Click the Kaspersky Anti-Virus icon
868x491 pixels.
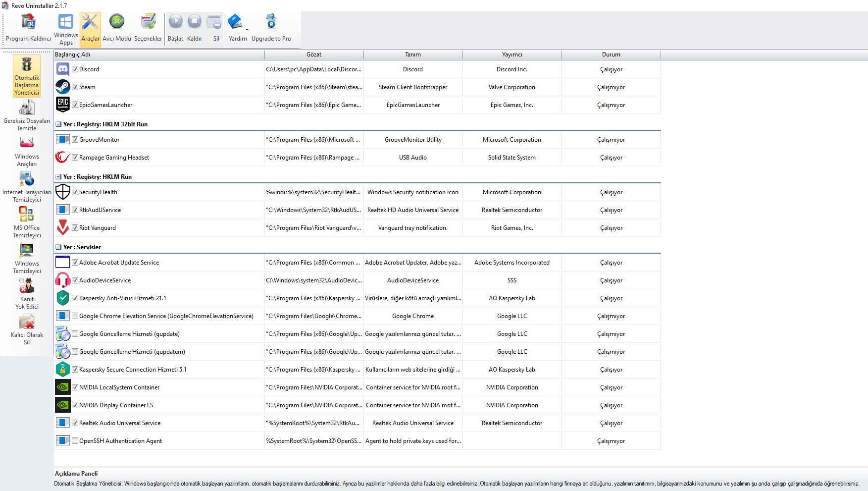click(x=63, y=298)
